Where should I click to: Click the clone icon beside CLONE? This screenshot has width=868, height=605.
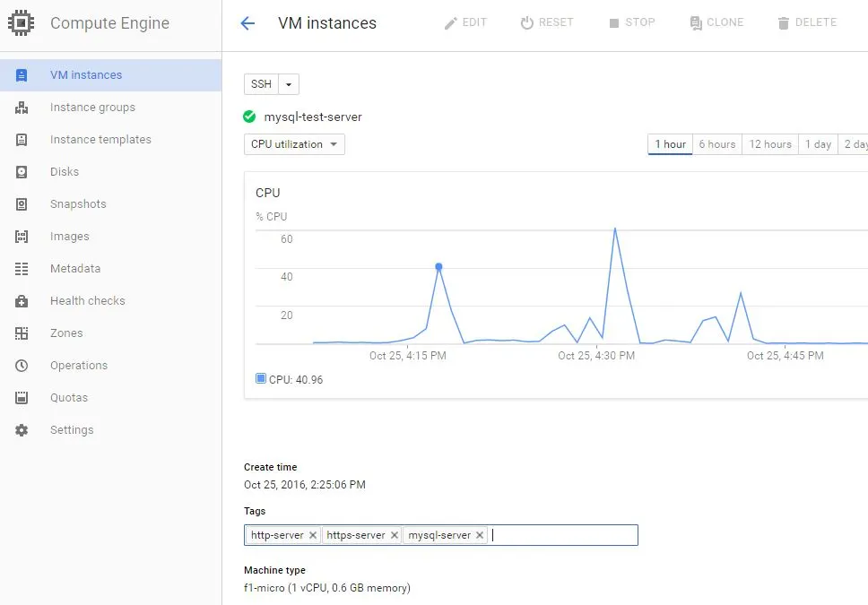tap(695, 23)
